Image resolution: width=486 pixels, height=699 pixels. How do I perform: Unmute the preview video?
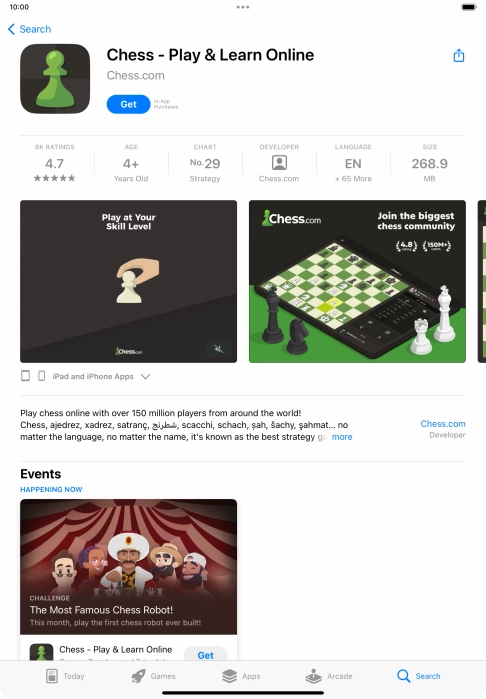219,349
